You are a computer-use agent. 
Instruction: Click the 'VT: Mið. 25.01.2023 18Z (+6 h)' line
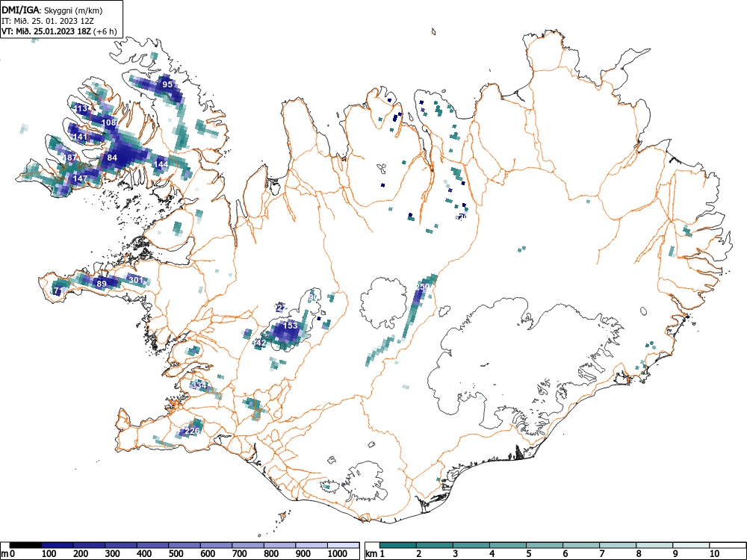(59, 31)
